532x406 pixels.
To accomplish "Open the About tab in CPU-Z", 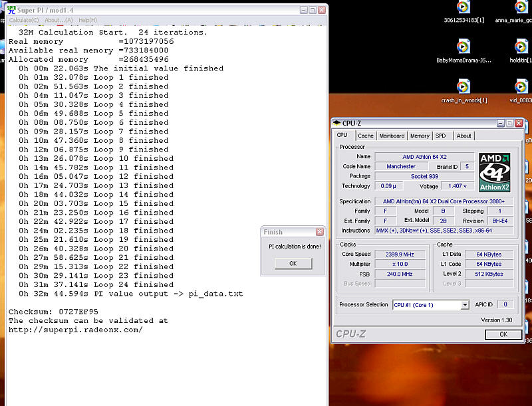I will point(464,136).
